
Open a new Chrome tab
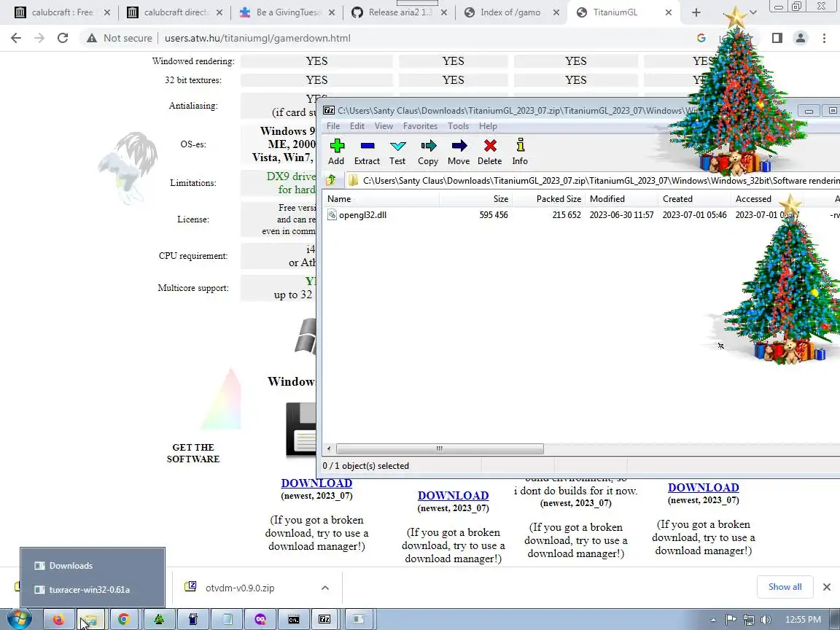tap(696, 12)
